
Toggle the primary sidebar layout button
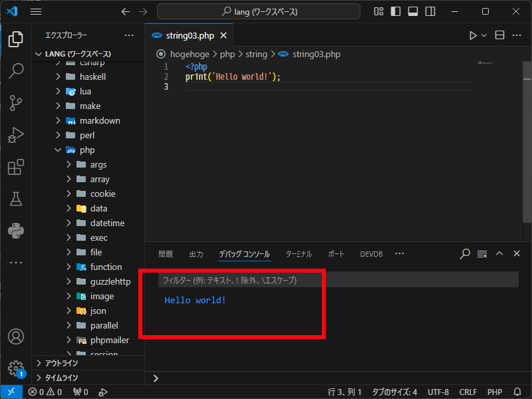coord(396,11)
